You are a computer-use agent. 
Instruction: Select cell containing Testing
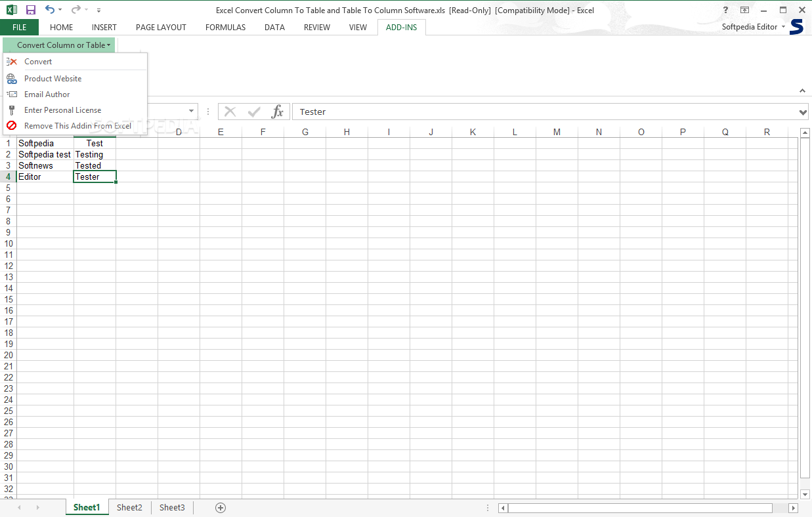pos(95,155)
